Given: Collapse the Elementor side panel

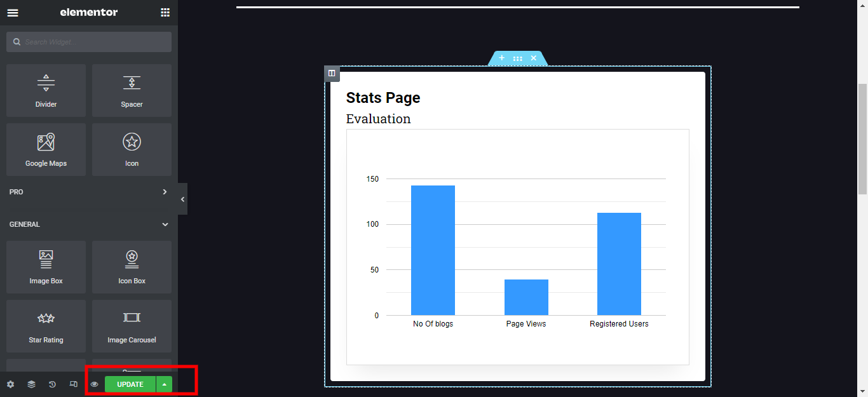Looking at the screenshot, I should pos(182,199).
